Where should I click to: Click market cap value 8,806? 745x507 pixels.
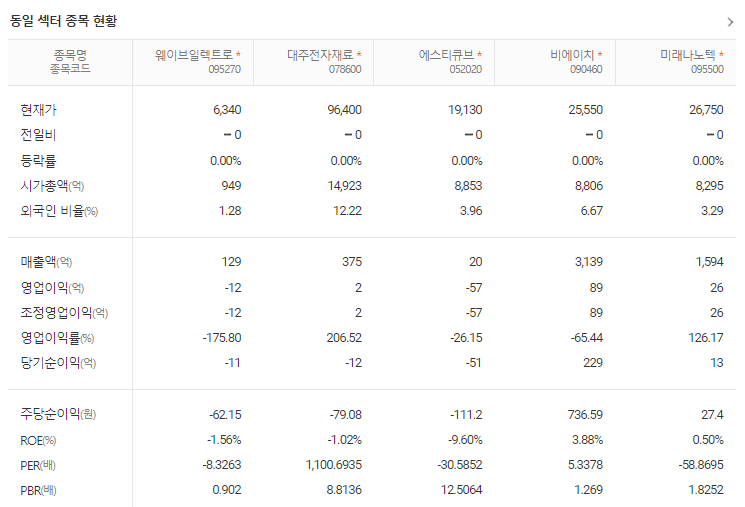[589, 186]
